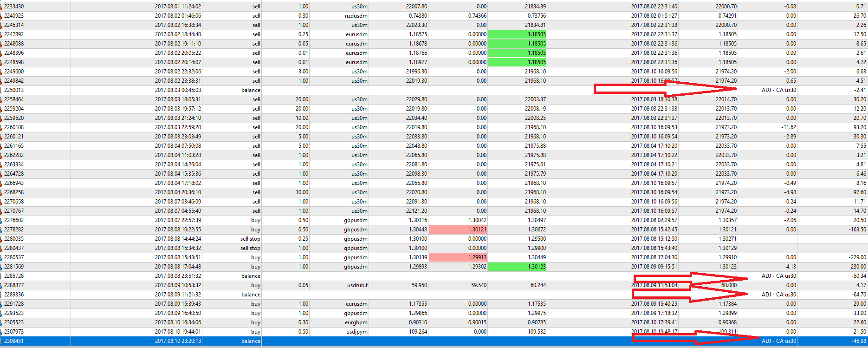Select order number 2247892
Viewport: 868px width, 348px height.
[14, 34]
